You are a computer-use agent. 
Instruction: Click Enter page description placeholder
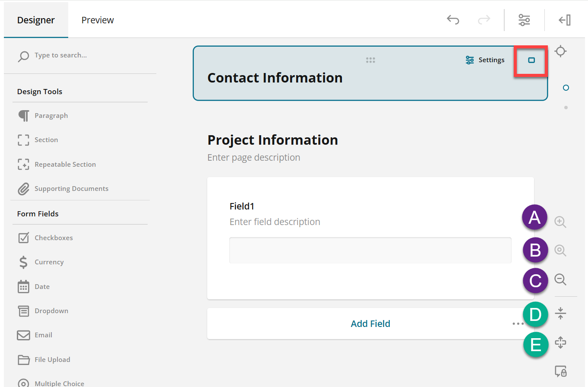[x=254, y=157]
